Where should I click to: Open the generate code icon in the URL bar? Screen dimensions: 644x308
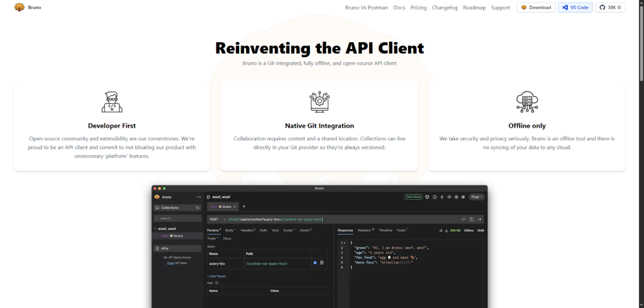pos(464,219)
